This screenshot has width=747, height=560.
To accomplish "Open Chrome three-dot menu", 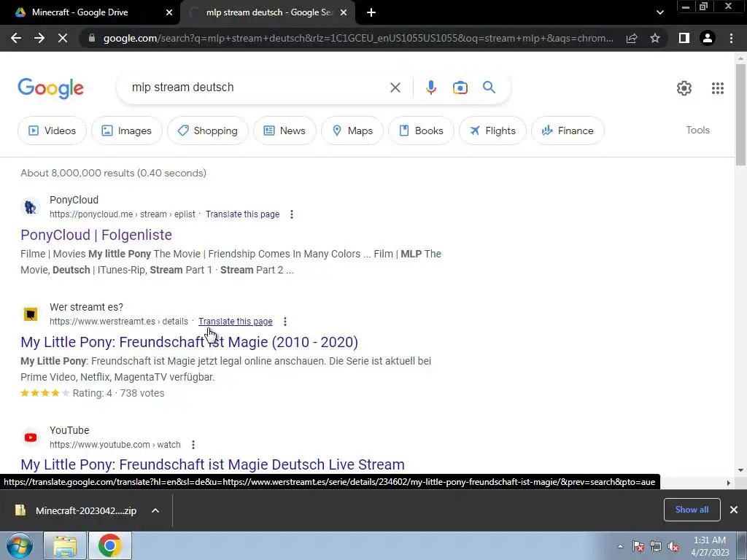I will pos(731,38).
